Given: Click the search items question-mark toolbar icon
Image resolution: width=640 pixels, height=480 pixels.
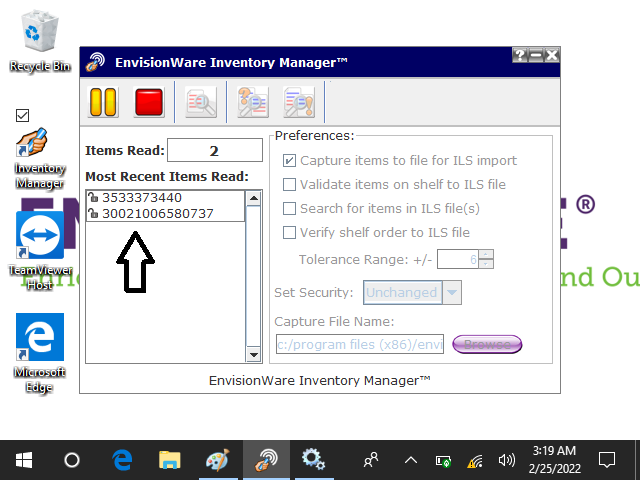Looking at the screenshot, I should point(253,102).
